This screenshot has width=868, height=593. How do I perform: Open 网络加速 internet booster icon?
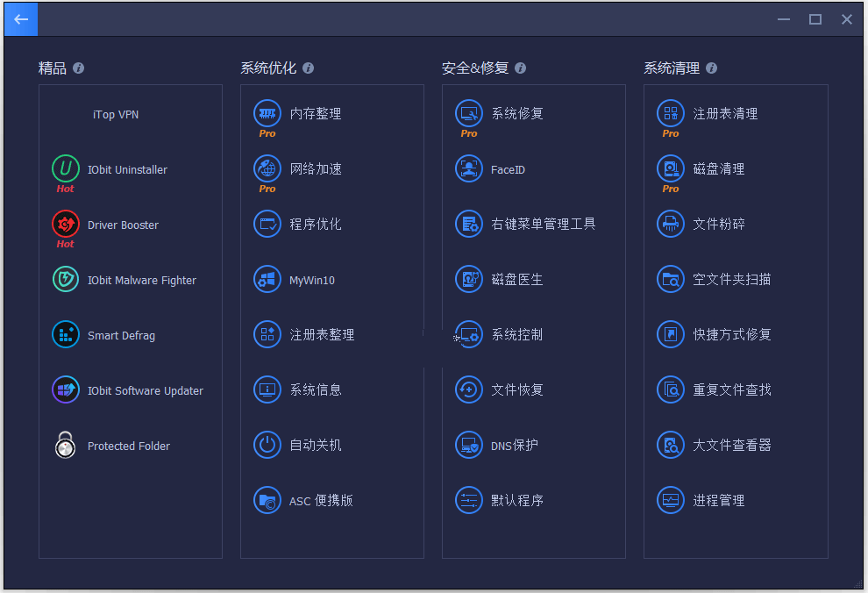tap(267, 168)
